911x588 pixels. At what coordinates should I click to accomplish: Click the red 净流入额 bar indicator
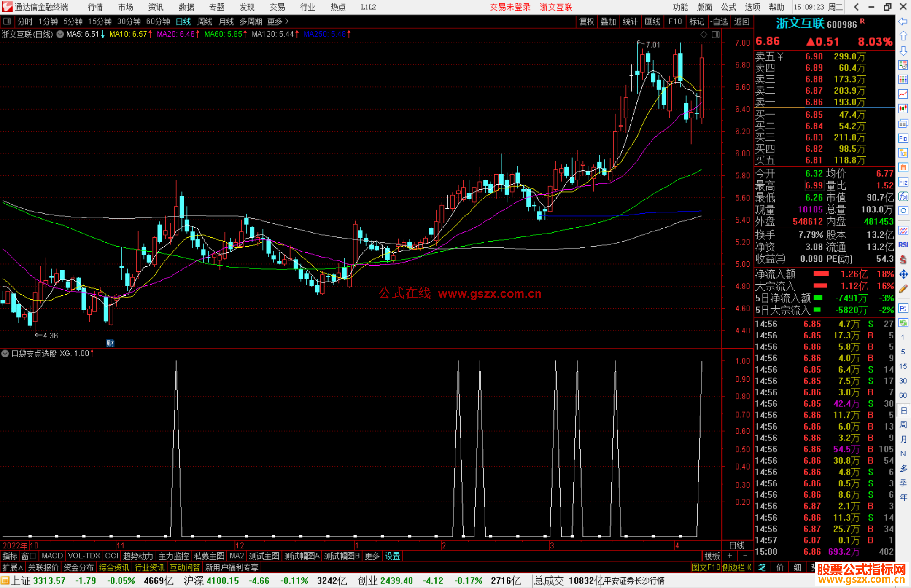821,274
